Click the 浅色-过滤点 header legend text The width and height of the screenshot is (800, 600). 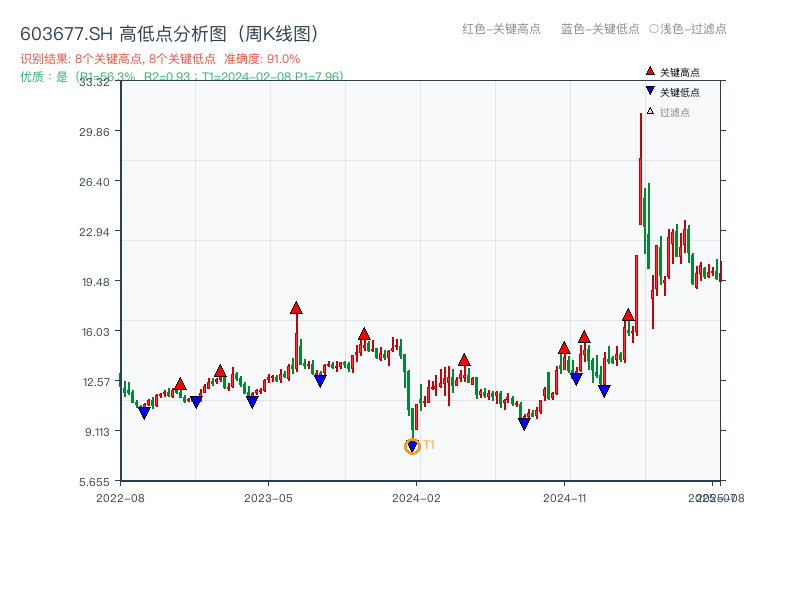click(x=693, y=29)
